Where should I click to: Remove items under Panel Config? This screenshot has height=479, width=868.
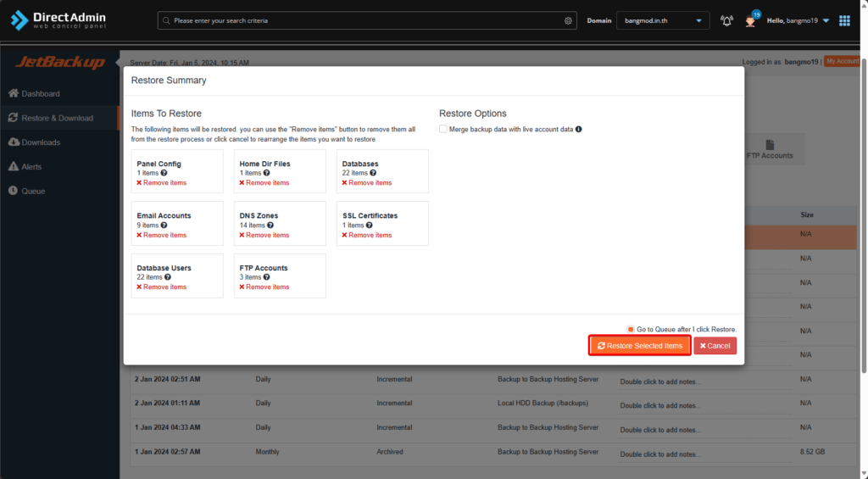[x=161, y=183]
